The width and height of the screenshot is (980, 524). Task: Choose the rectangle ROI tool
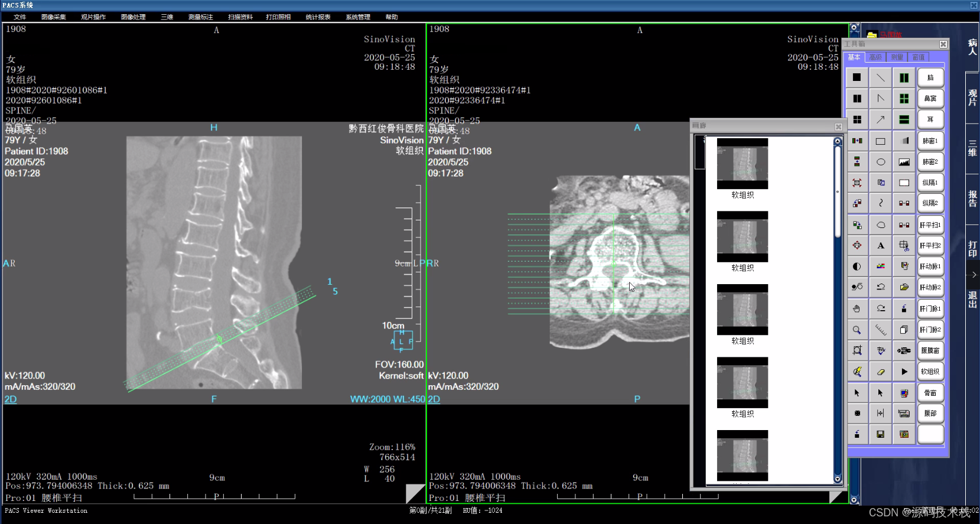click(x=880, y=141)
